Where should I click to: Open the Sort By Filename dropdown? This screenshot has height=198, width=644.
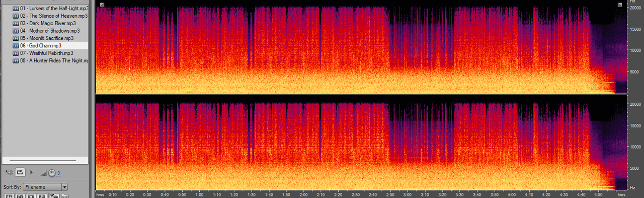tap(45, 187)
